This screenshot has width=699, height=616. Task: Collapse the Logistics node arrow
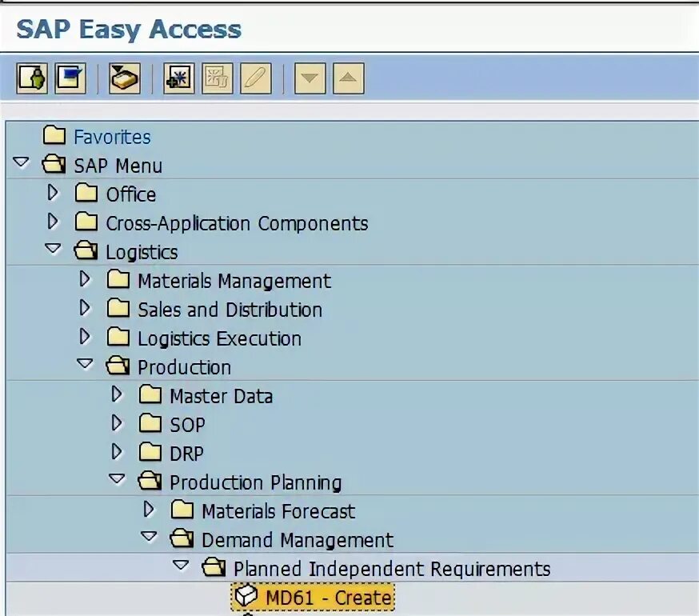click(x=53, y=249)
